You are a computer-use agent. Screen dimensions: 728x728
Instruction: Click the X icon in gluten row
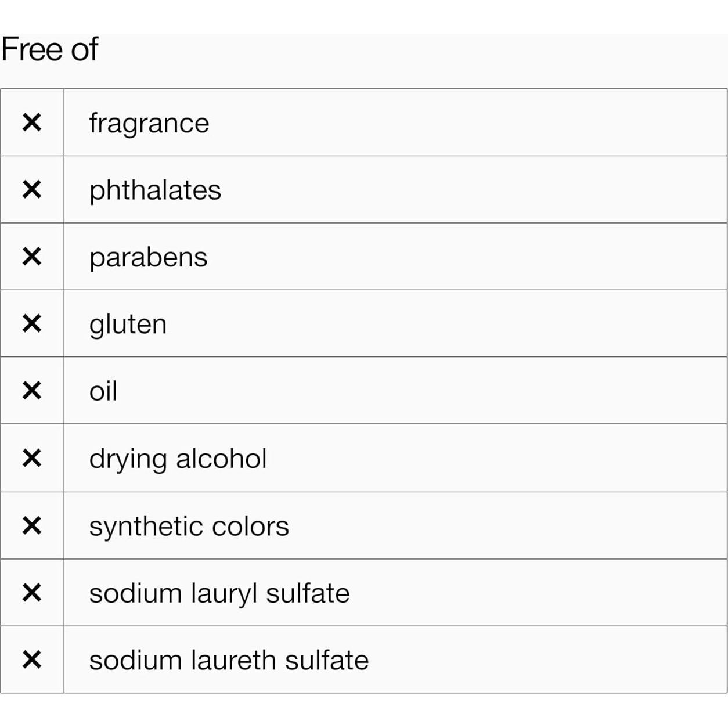32,323
